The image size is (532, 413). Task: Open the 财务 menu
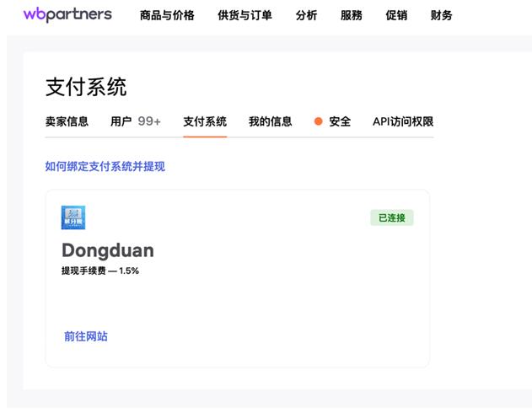pos(441,15)
